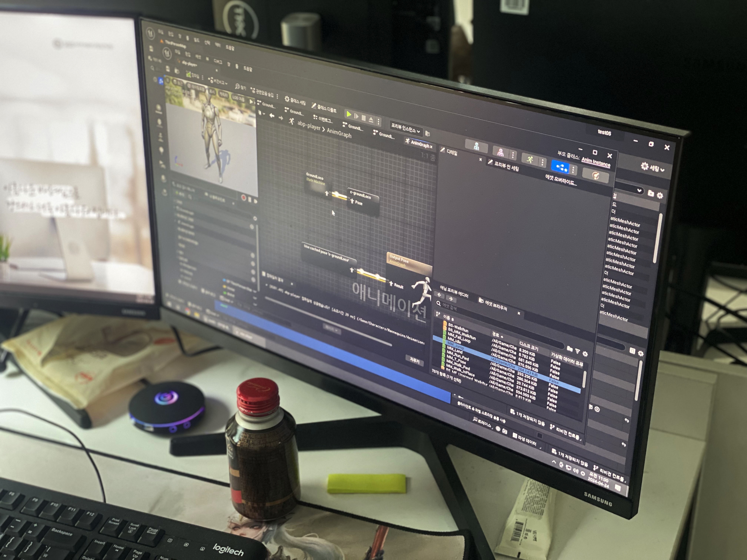Click the 에셋 오버라이드 tab
Screen dimensions: 747x560
[x=561, y=180]
